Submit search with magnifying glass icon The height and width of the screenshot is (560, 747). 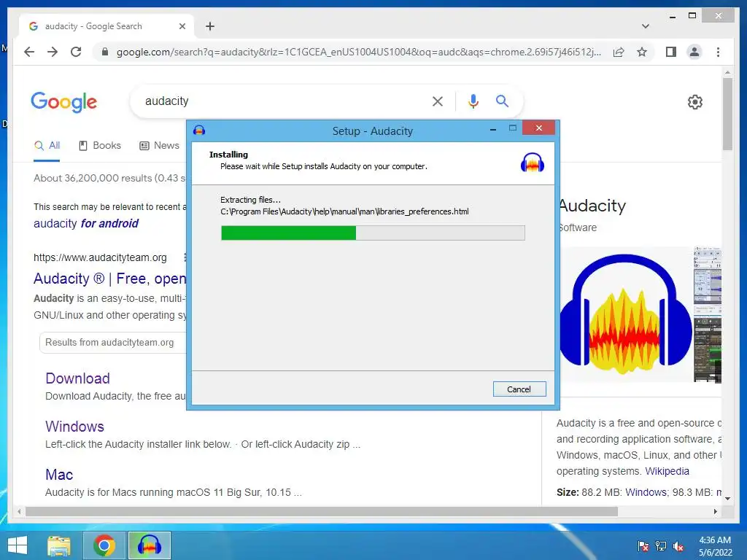coord(502,101)
